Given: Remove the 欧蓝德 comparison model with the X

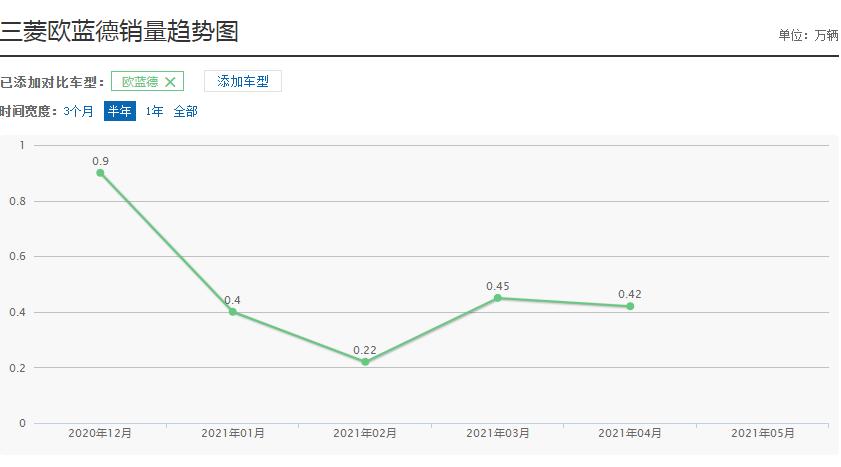Looking at the screenshot, I should (170, 82).
